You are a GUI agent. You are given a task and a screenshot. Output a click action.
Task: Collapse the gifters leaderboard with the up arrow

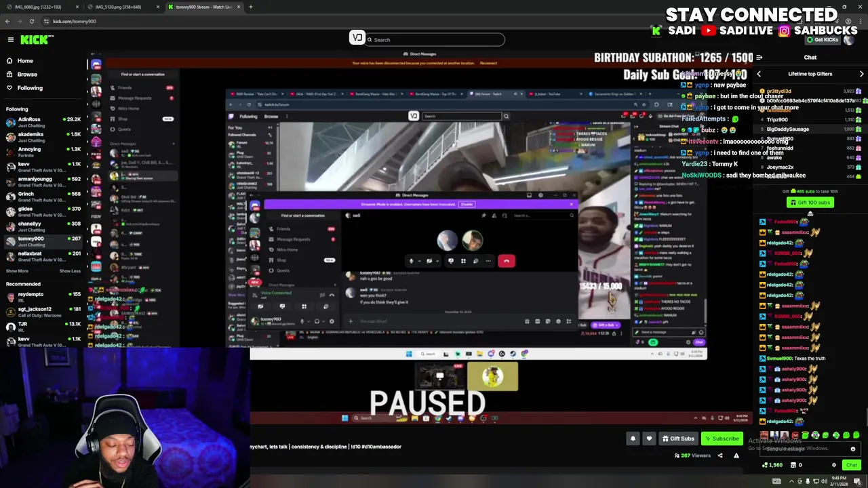[810, 213]
